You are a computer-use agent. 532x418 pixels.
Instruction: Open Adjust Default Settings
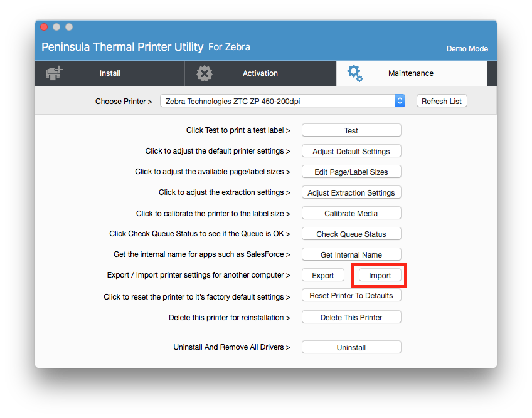(351, 151)
